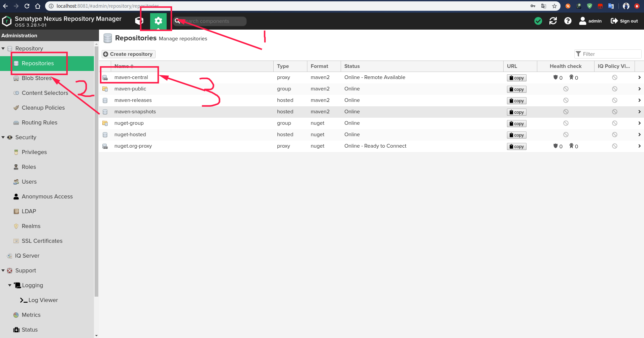Collapse the Repository tree section
644x338 pixels.
pyautogui.click(x=3, y=48)
